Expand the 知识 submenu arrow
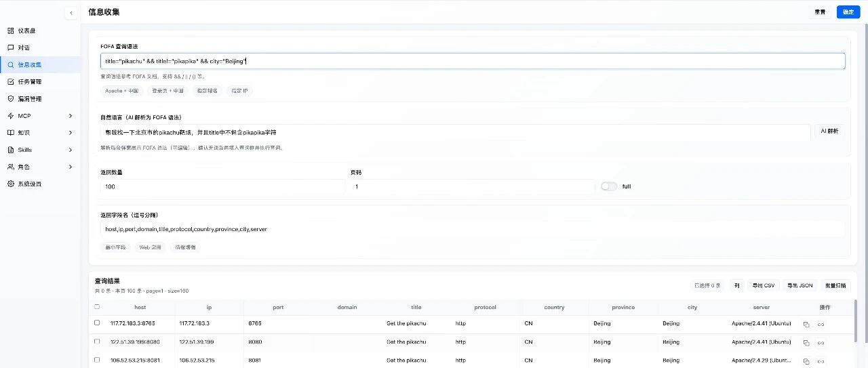868x368 pixels. (71, 133)
